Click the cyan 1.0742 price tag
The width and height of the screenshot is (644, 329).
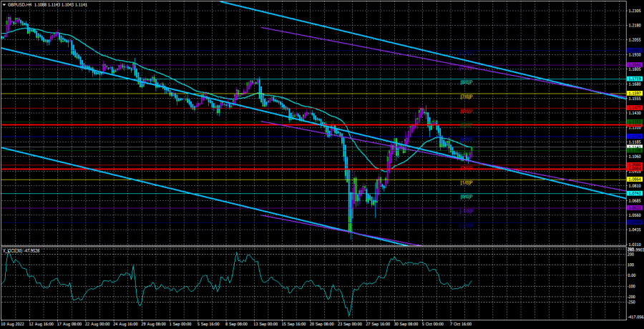[633, 194]
